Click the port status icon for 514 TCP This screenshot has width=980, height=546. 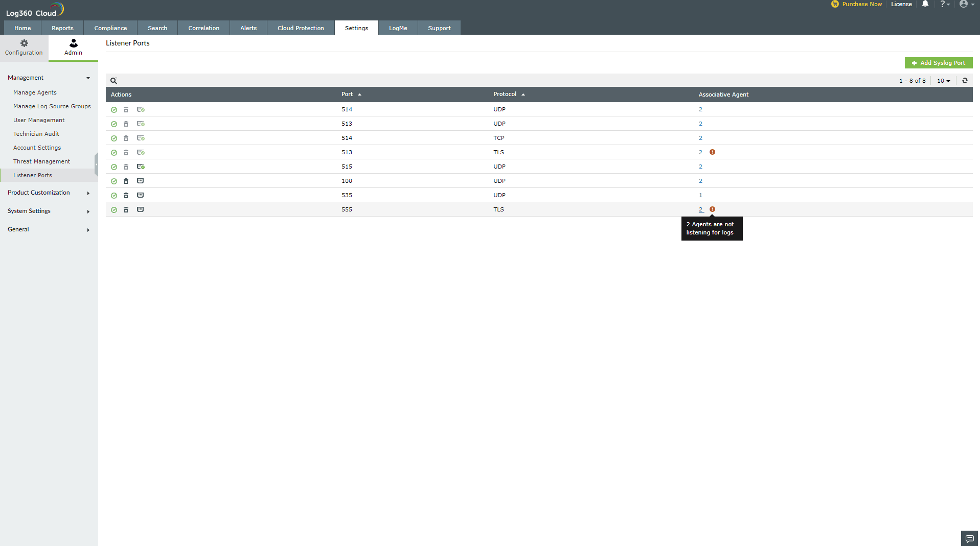click(141, 138)
